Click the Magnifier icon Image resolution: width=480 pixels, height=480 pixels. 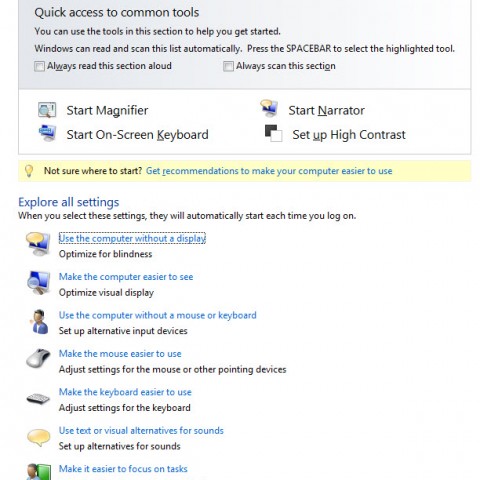[x=47, y=110]
